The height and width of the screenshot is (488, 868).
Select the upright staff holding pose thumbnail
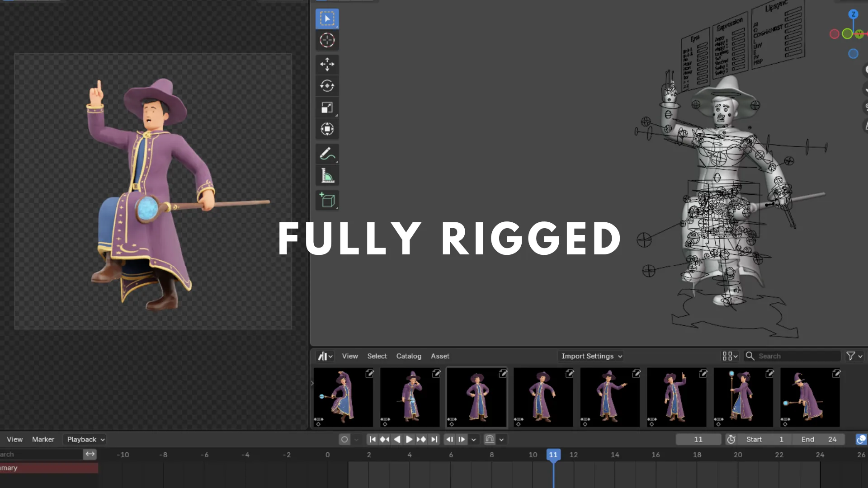[743, 397]
